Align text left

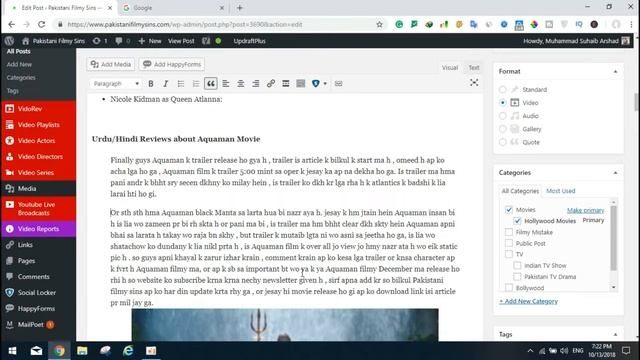[x=225, y=84]
